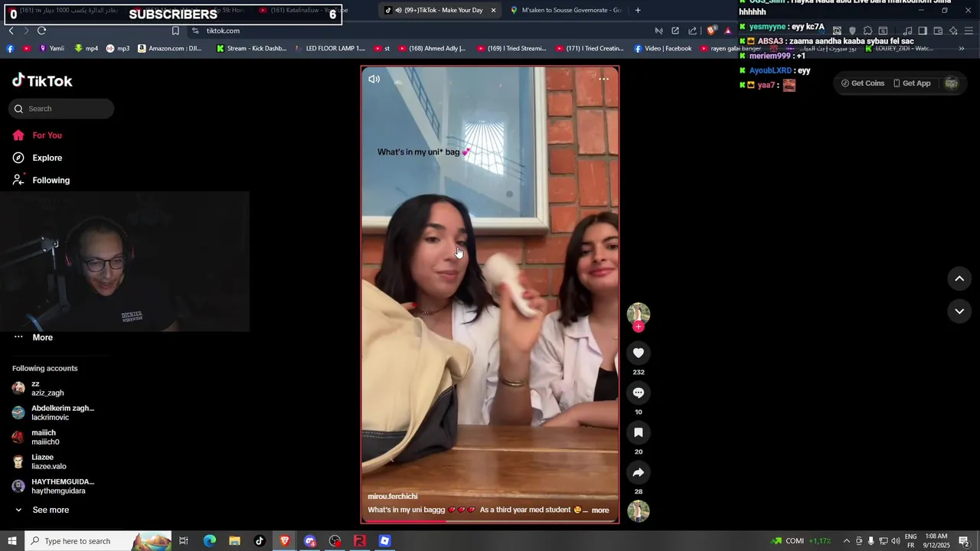Open mirou.ferchichi profile from caption
Image resolution: width=980 pixels, height=551 pixels.
[x=393, y=497]
